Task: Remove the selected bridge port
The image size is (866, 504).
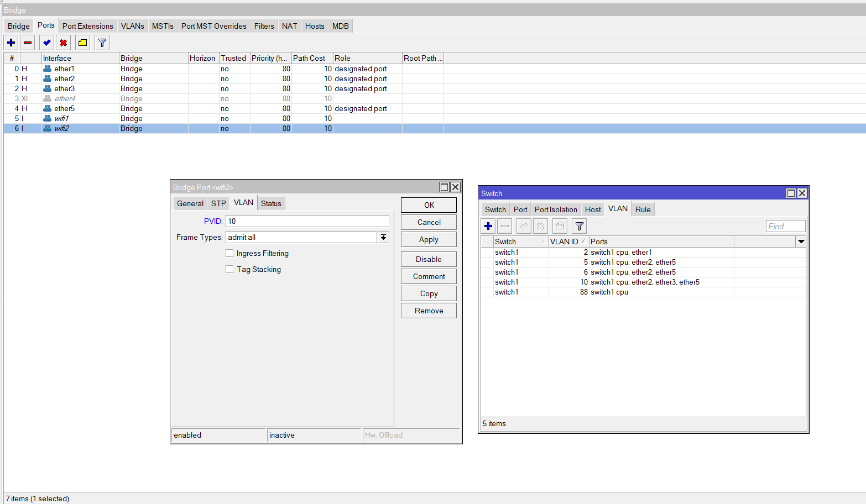Action: (x=27, y=43)
